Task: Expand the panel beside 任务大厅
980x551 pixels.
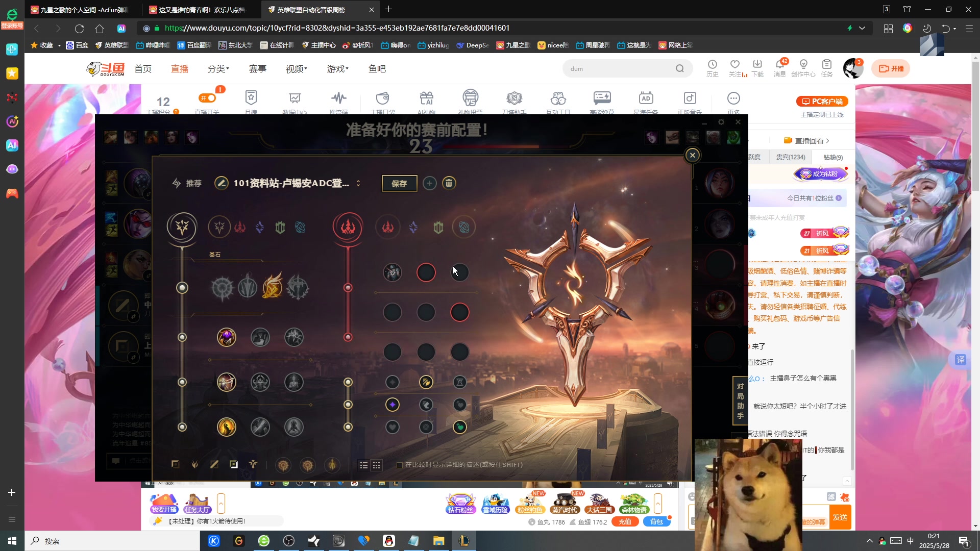Action: 221,504
